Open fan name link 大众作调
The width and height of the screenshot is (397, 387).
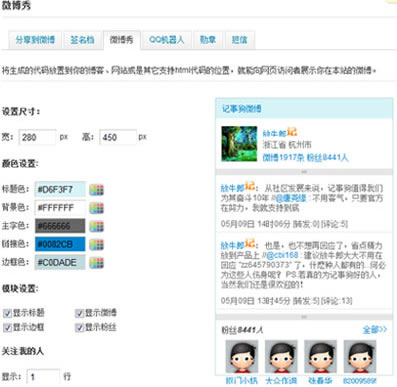tap(281, 380)
